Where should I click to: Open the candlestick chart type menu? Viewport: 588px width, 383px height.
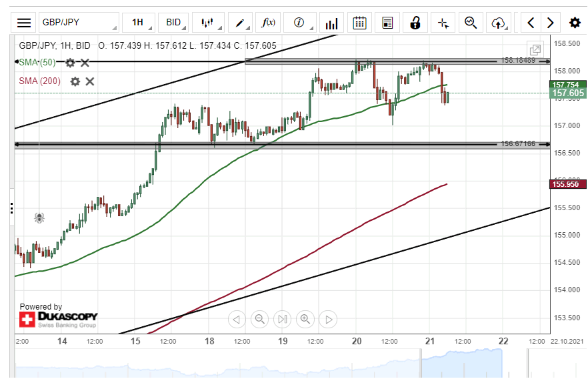[208, 23]
